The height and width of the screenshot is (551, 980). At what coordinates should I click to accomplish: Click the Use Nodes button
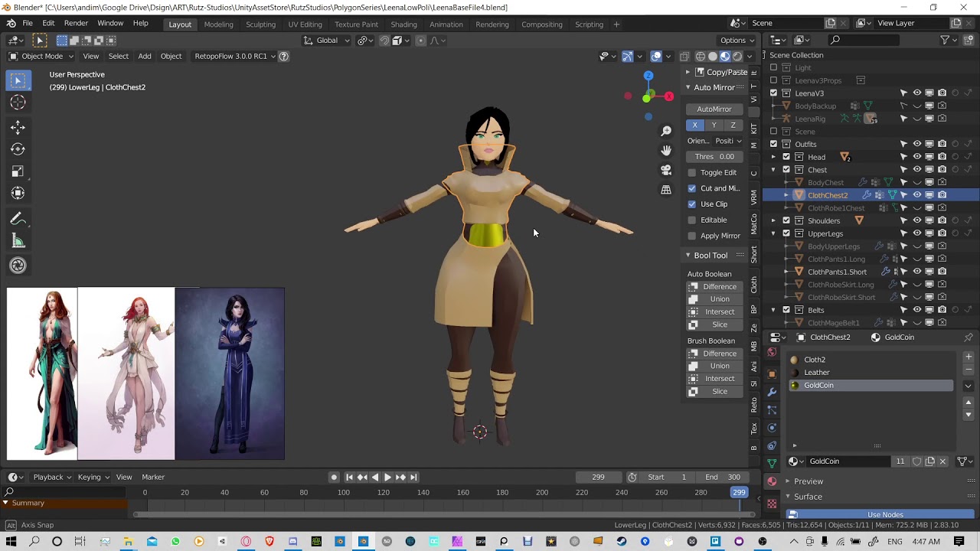click(880, 515)
